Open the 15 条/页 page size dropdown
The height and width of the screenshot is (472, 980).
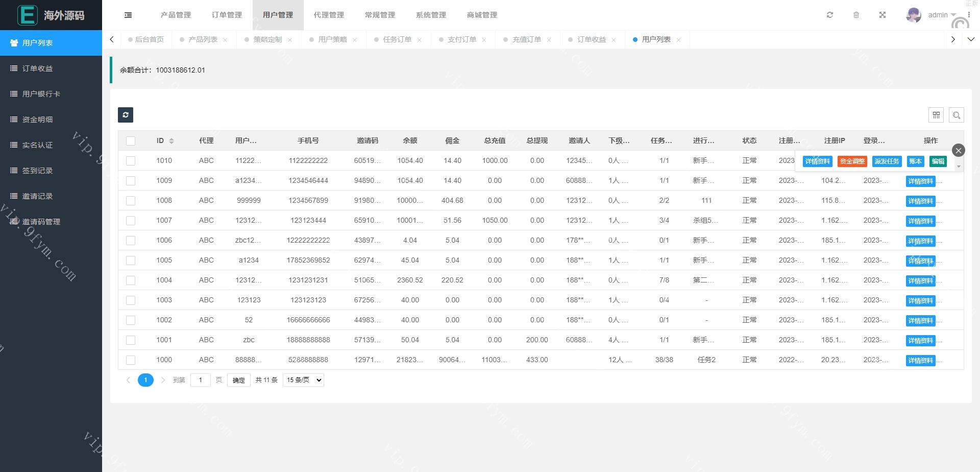click(x=304, y=380)
